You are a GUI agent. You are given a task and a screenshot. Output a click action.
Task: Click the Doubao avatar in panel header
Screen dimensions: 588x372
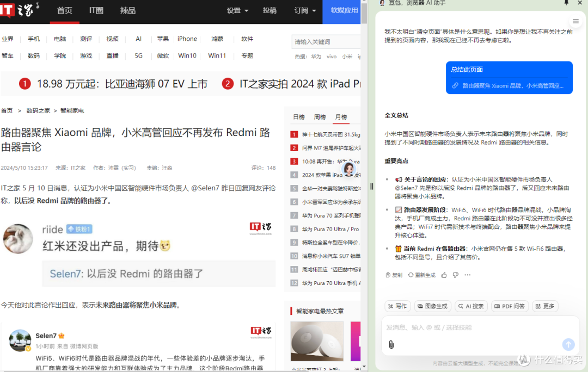point(382,3)
